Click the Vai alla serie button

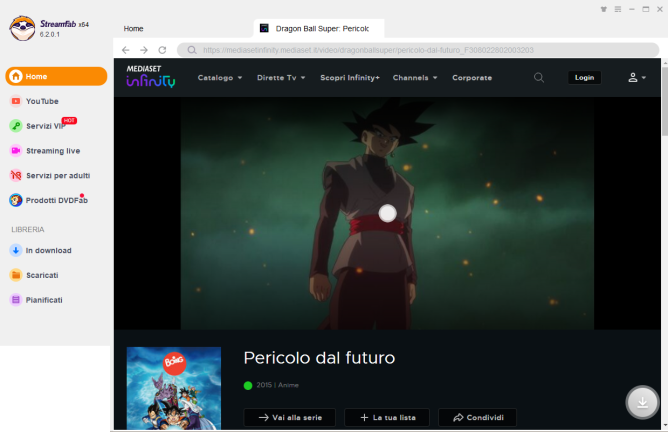click(x=290, y=418)
